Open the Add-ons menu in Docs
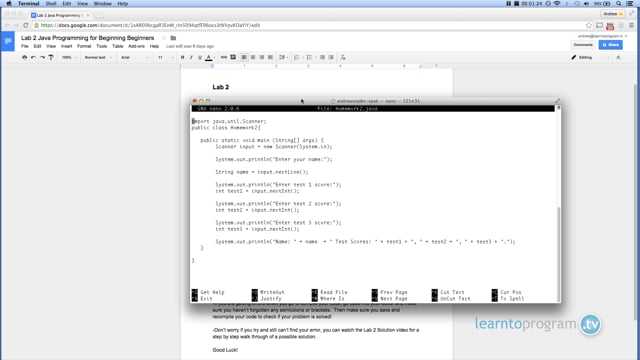Screen dimensions: 640x360 (136, 47)
